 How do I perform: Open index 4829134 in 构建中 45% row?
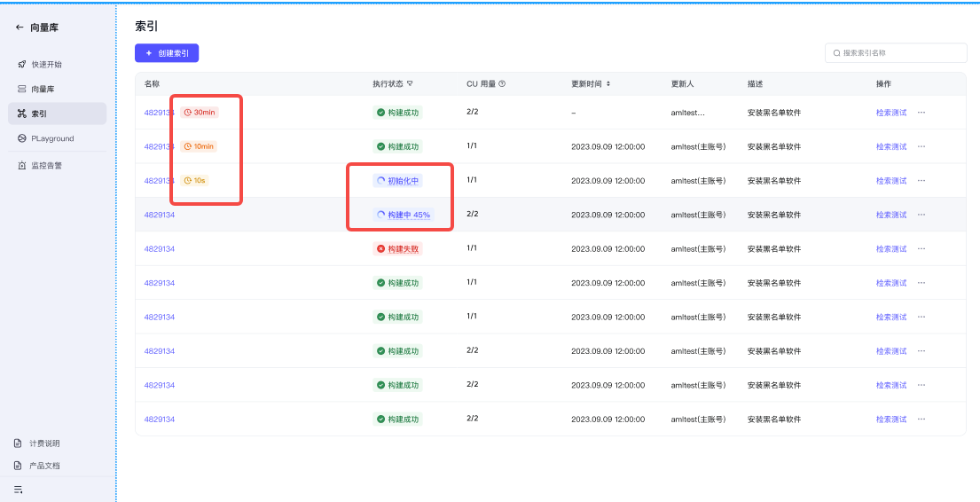click(160, 215)
